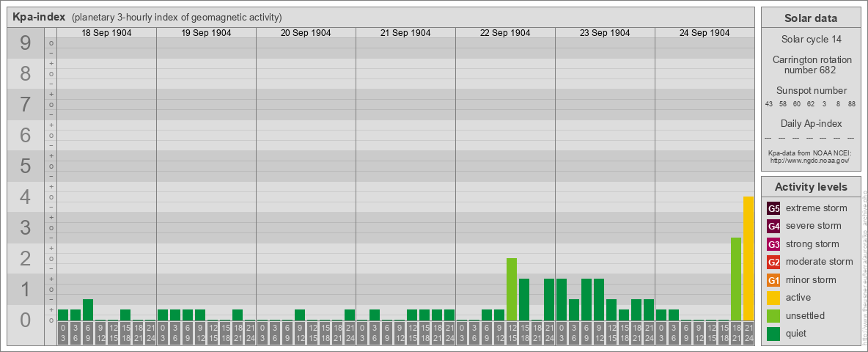Select the 24 Sep 1904 date header
868x352 pixels.
point(704,33)
